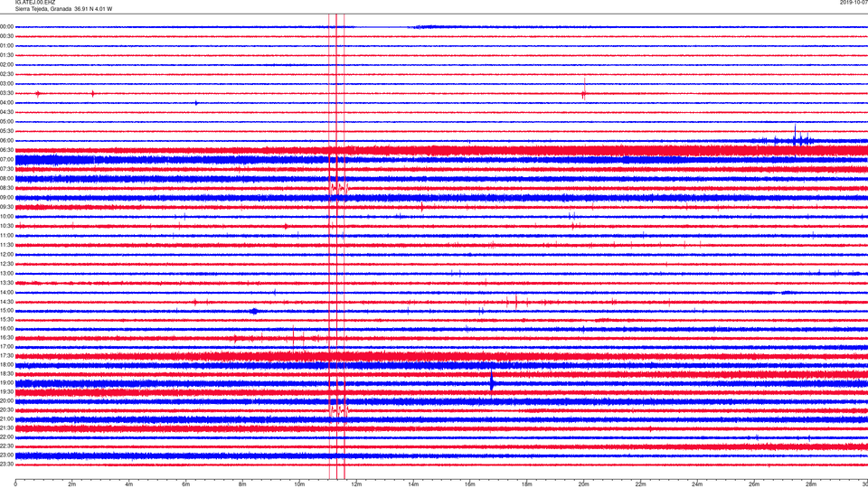
Task: Pick the 06:00 trace time label
Action: (6, 141)
